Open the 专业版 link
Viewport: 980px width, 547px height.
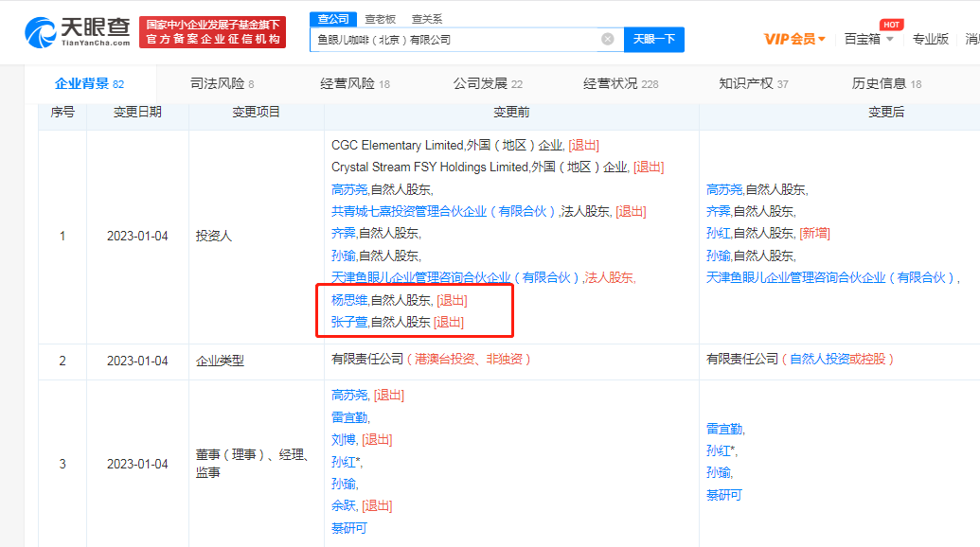coord(930,40)
